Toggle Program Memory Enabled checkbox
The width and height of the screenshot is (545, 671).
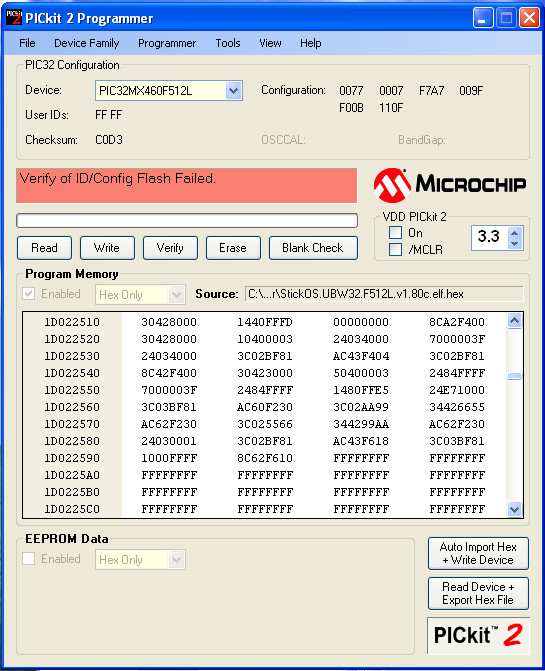point(29,294)
